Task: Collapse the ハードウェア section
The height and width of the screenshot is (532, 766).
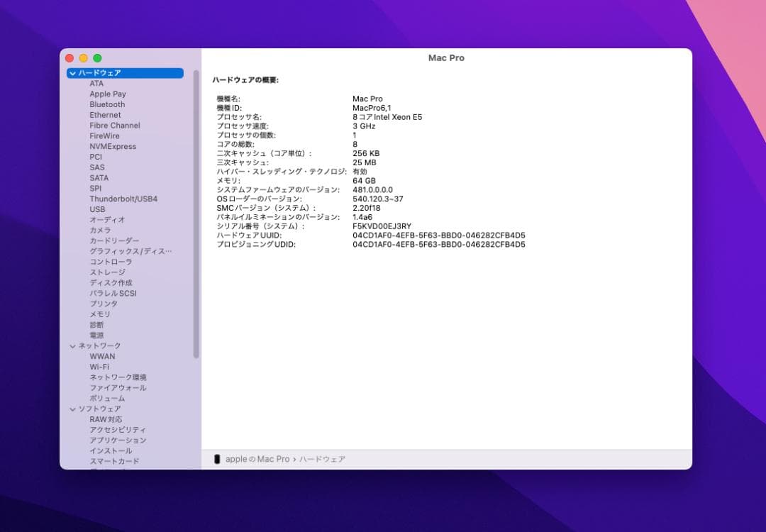Action: [73, 72]
